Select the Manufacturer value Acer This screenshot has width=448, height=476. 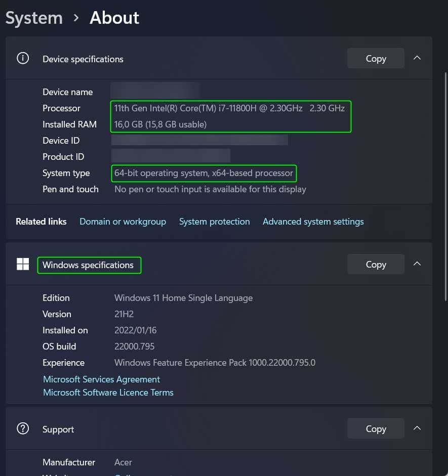point(123,462)
